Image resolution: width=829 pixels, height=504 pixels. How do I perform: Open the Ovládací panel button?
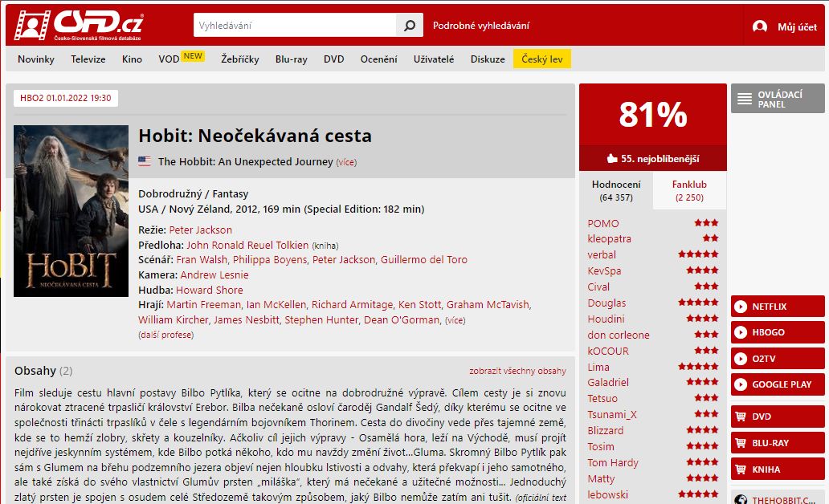(778, 99)
